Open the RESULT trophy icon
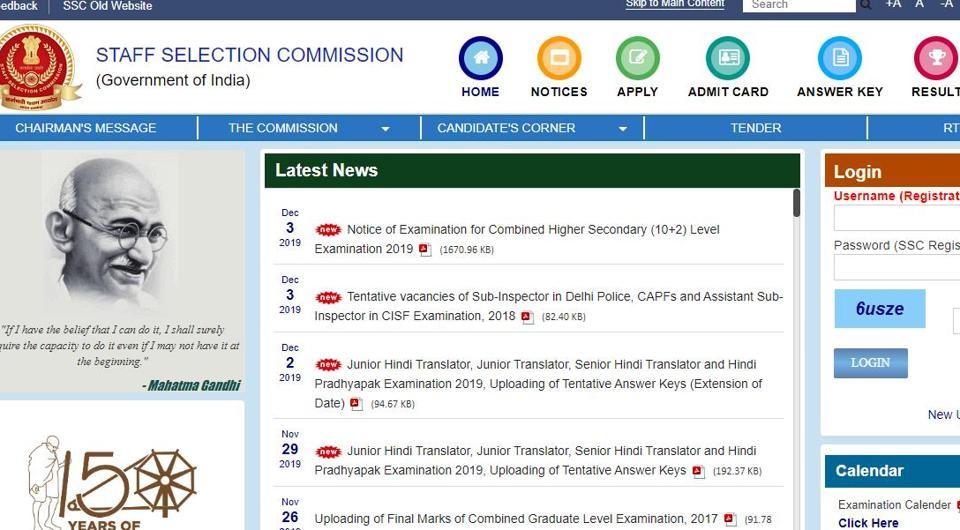 pyautogui.click(x=936, y=58)
